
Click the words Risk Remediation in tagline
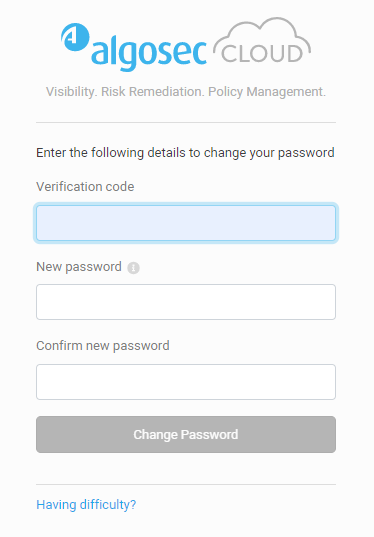[153, 92]
